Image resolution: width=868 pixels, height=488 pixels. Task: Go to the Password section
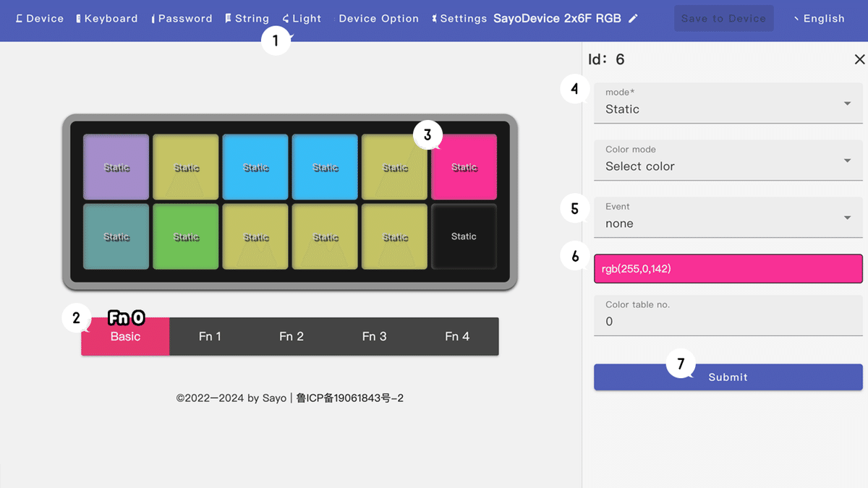click(x=182, y=19)
